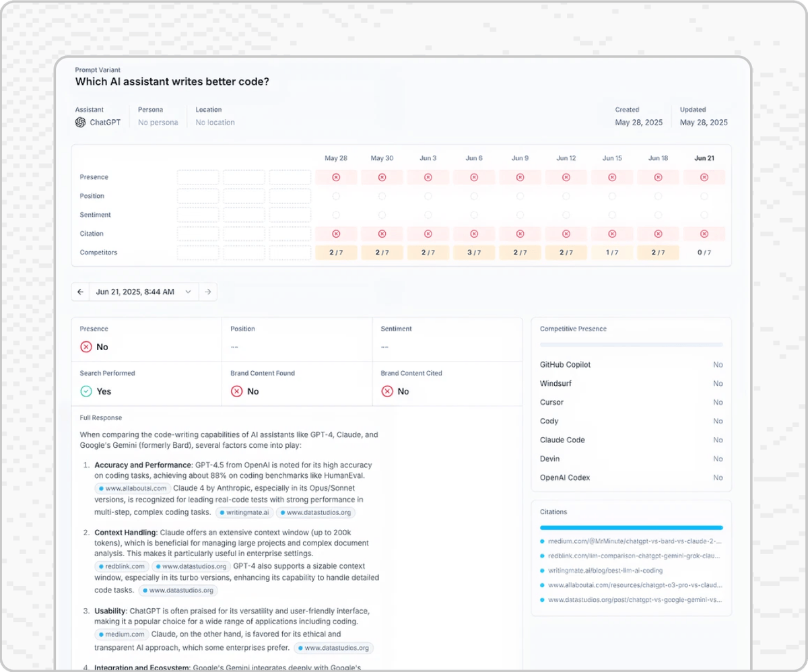Viewport: 808px width, 672px height.
Task: Click the No location value
Action: (215, 123)
